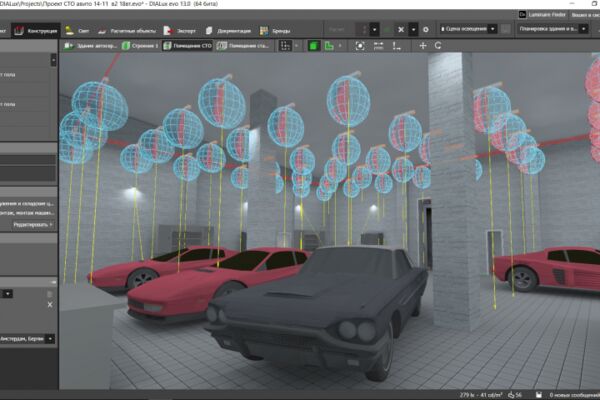This screenshot has width=600, height=400.
Task: Select the Помещение СТО room tab
Action: tap(188, 46)
